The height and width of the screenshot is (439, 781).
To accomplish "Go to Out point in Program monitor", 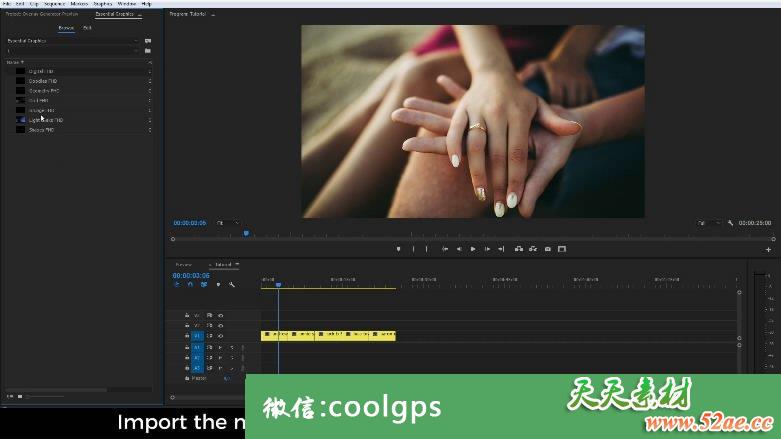I will pos(501,249).
